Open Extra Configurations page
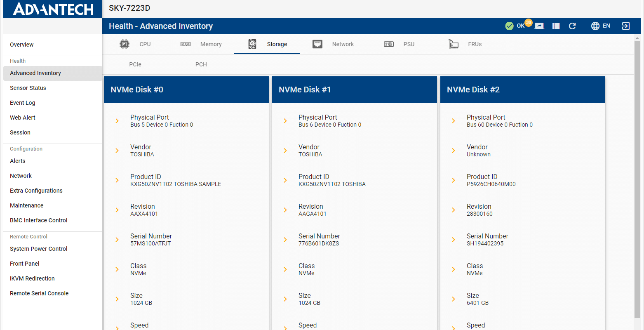The image size is (644, 330). (53, 191)
